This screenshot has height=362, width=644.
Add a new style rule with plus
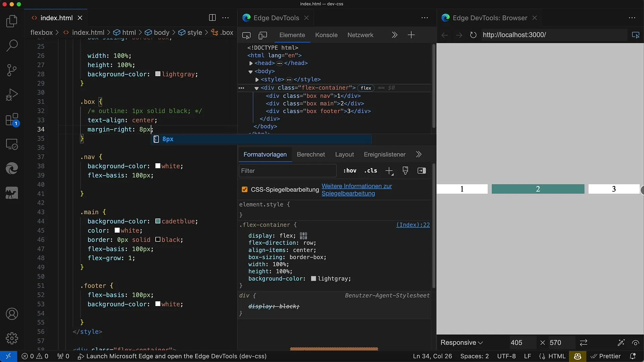[389, 171]
